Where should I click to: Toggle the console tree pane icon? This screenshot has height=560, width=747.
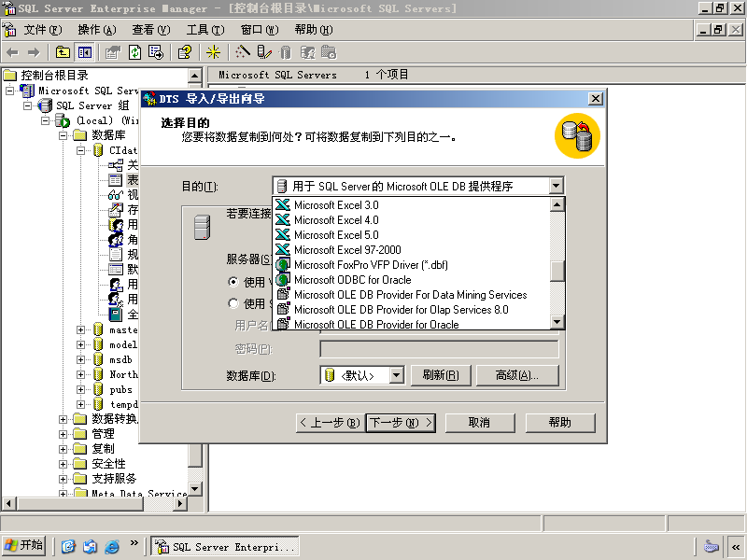(85, 52)
